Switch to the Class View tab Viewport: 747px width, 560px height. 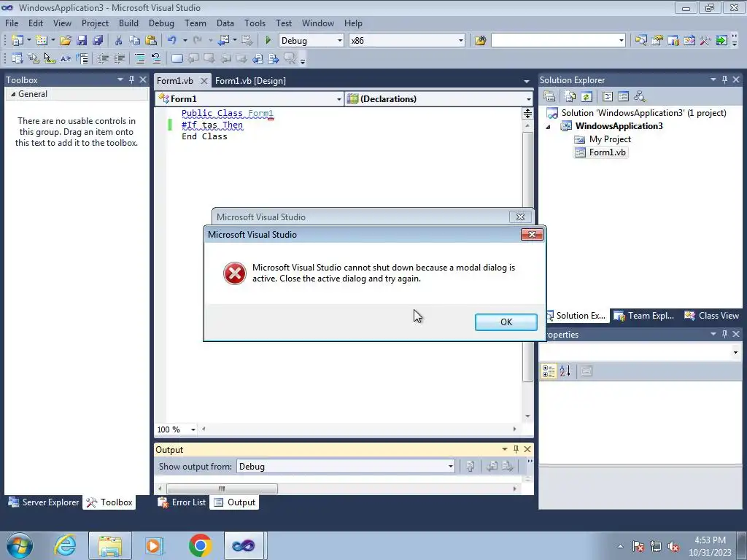[712, 316]
